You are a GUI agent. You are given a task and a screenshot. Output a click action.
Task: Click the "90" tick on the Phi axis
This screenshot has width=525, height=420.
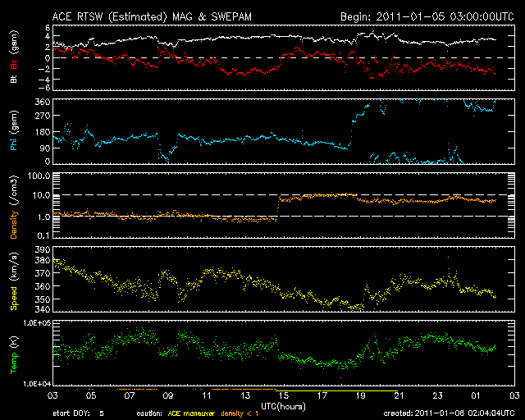[x=45, y=148]
